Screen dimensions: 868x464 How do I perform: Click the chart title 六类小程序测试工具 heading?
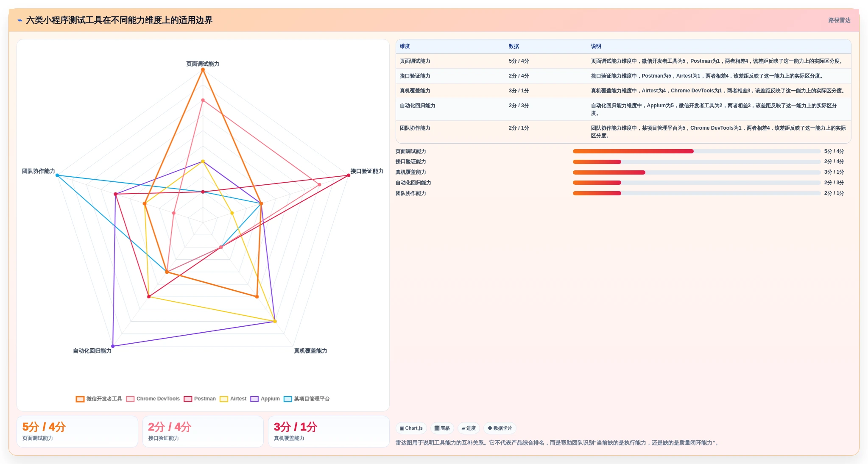[x=119, y=20]
